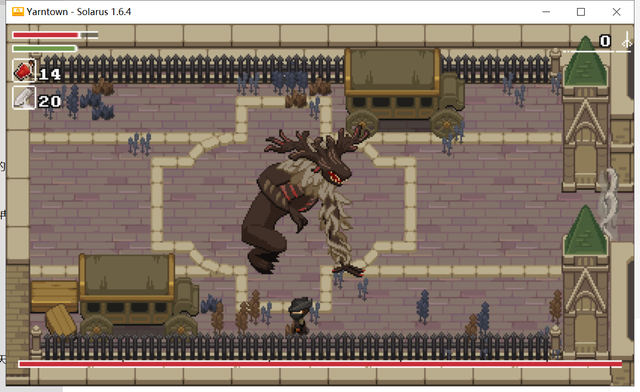Click the silver bullet item icon
Viewport: 640px width, 392px height.
point(24,98)
